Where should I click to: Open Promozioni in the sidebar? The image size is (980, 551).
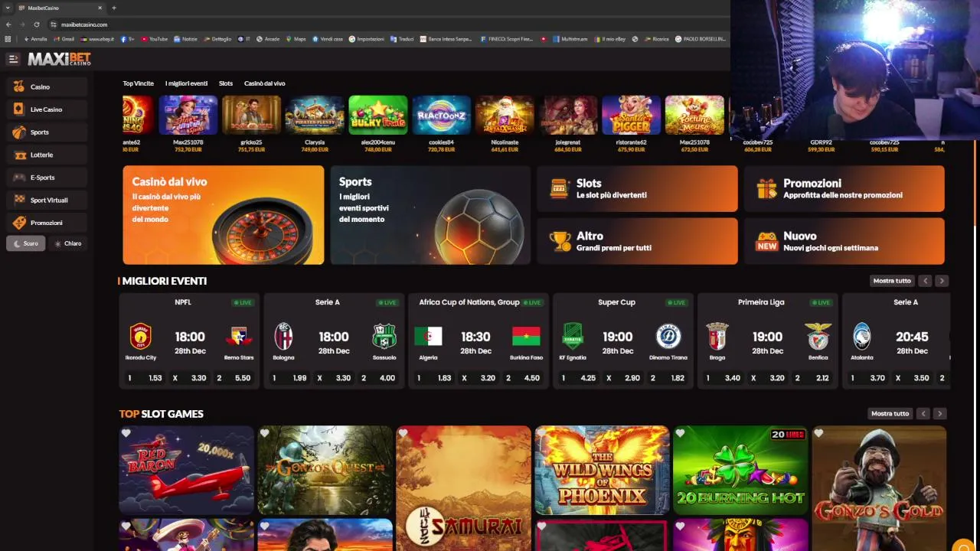tap(46, 223)
